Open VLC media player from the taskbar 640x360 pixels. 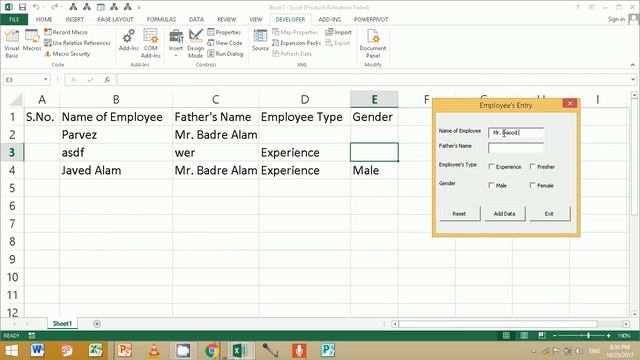(154, 350)
